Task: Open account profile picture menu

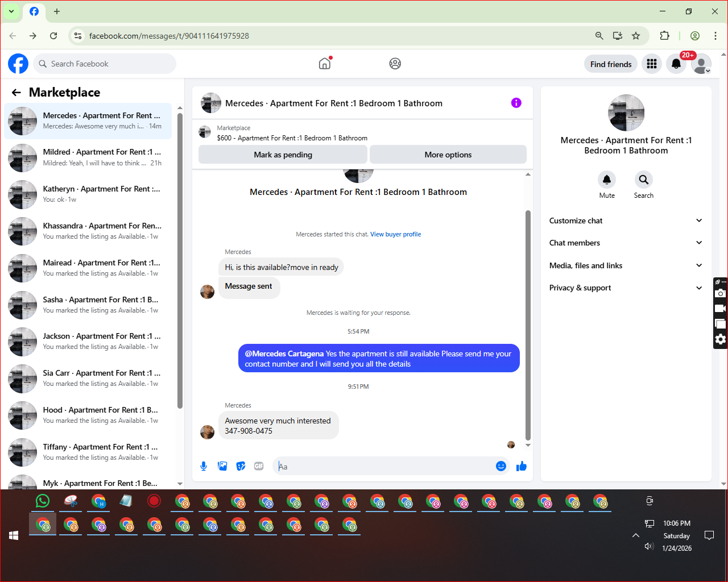Action: [x=701, y=64]
